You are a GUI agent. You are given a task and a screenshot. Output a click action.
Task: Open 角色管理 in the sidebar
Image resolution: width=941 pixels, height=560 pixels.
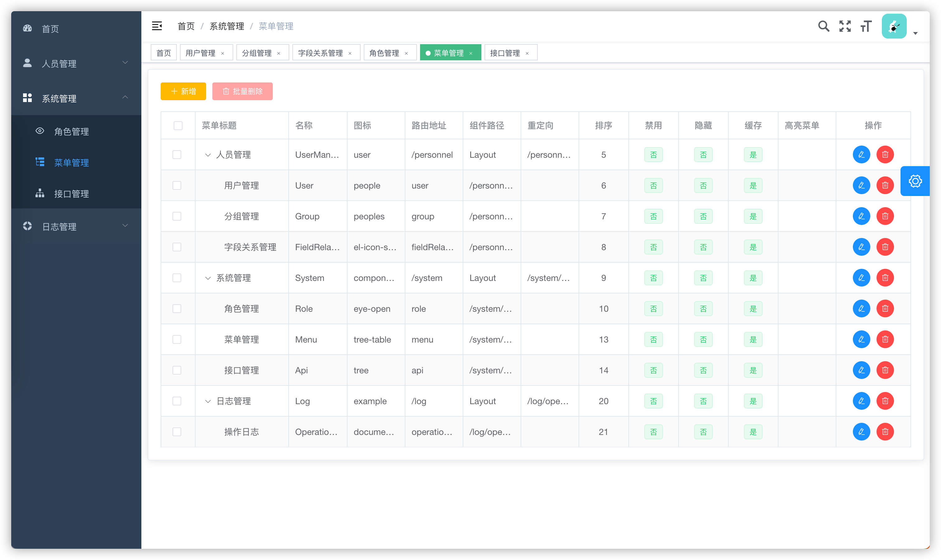[x=76, y=131]
